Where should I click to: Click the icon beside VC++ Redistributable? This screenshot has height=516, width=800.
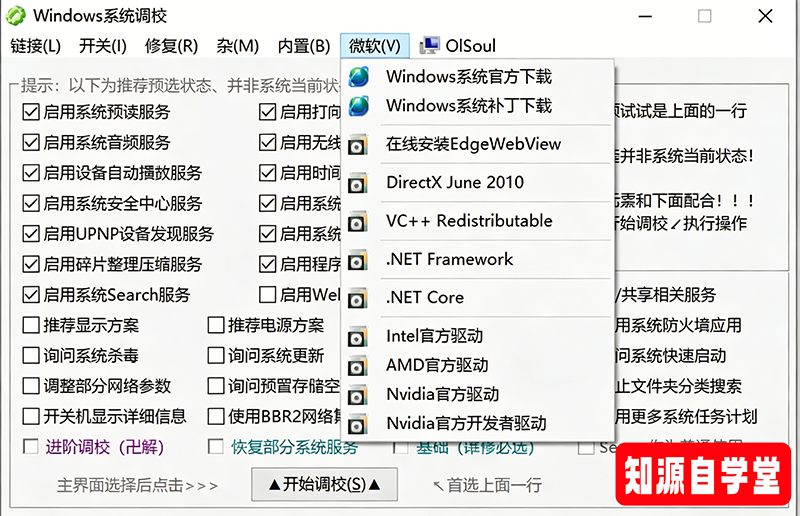pyautogui.click(x=358, y=222)
